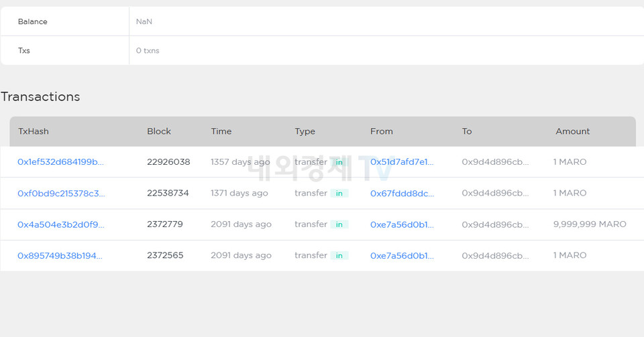Click the 'in' badge for block 2372565
Screen dimensions: 644x337
coord(339,256)
